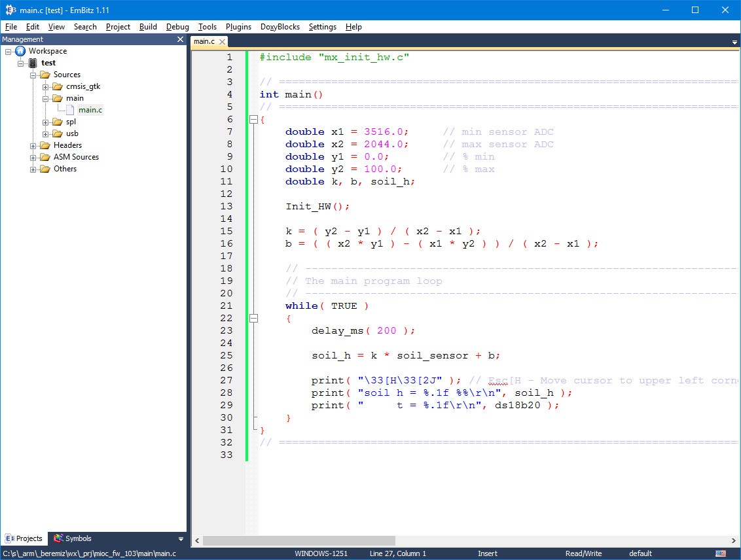Close the Management panel with X
Image resolution: width=741 pixels, height=560 pixels.
[181, 39]
